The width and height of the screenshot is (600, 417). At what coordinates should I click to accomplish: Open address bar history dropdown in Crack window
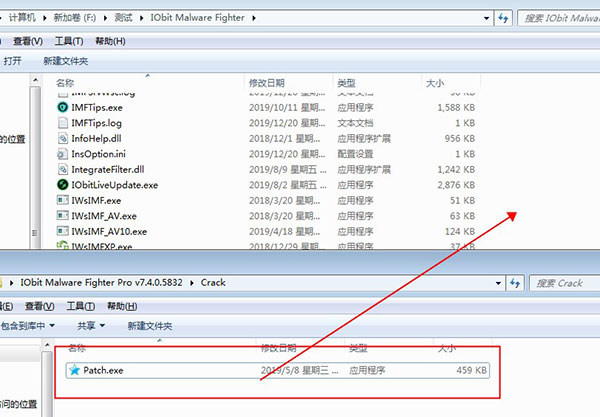[498, 283]
